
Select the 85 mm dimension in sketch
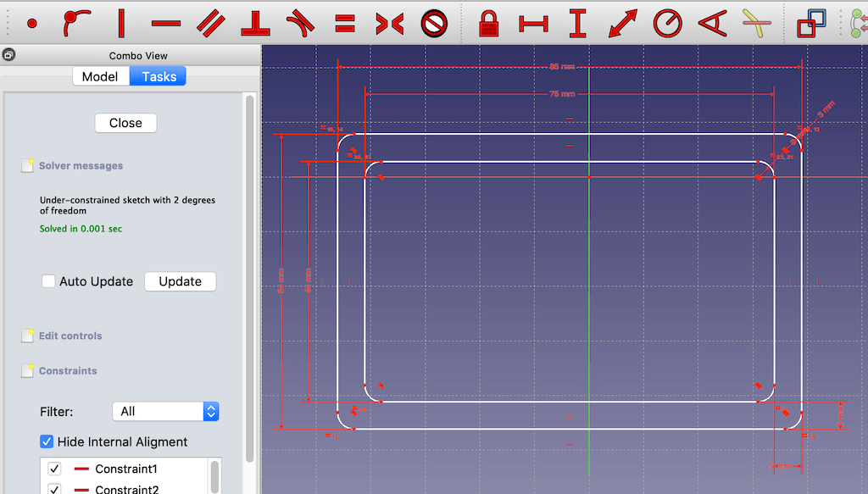coord(562,66)
